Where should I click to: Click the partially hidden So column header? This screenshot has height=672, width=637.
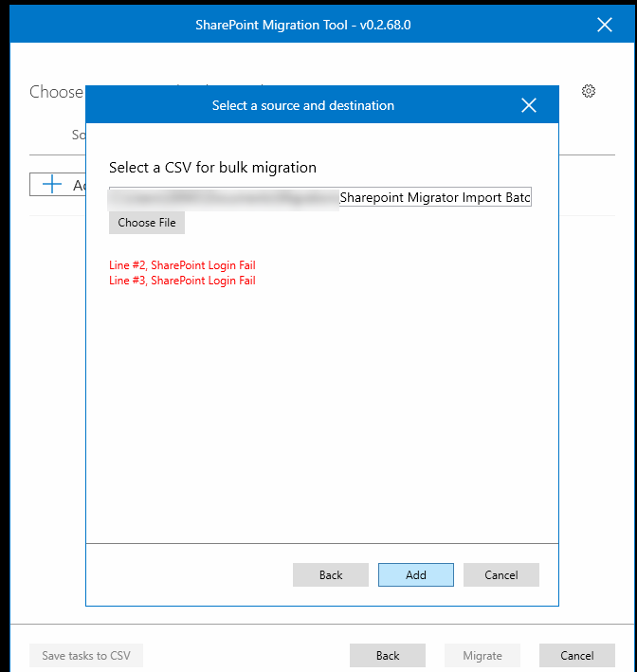tap(79, 135)
